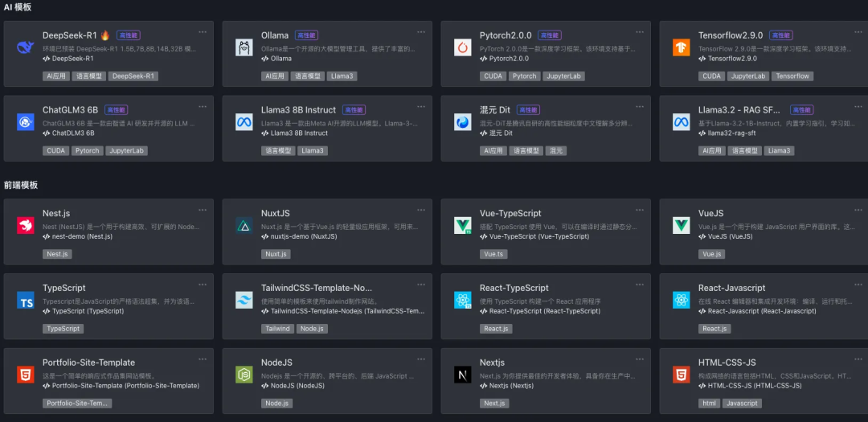Open the more options menu on Ollama card
868x422 pixels.
(421, 31)
